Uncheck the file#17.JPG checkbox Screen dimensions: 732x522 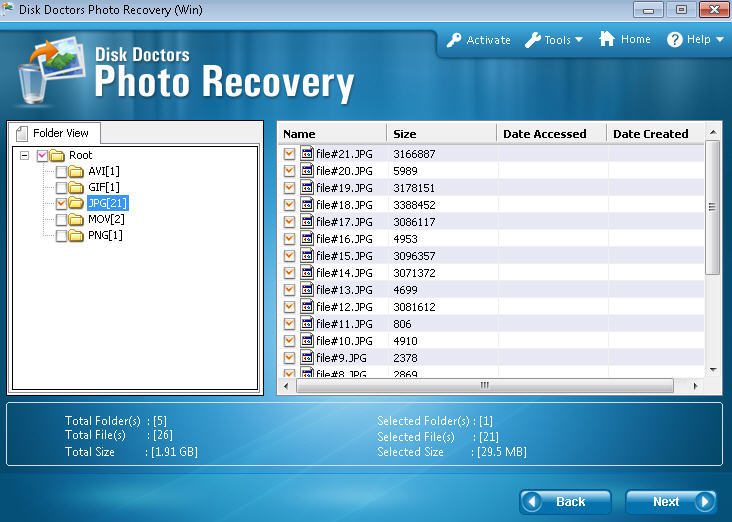(289, 221)
